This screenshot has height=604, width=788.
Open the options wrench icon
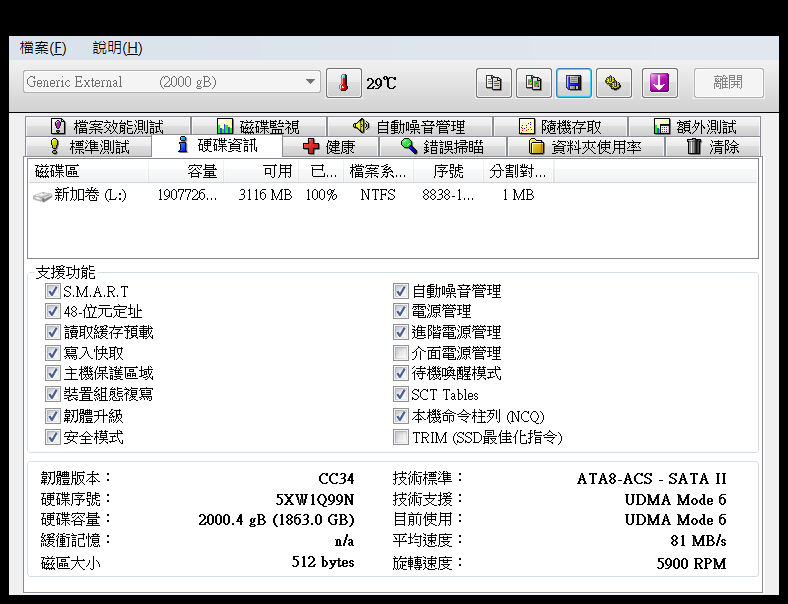(x=614, y=83)
